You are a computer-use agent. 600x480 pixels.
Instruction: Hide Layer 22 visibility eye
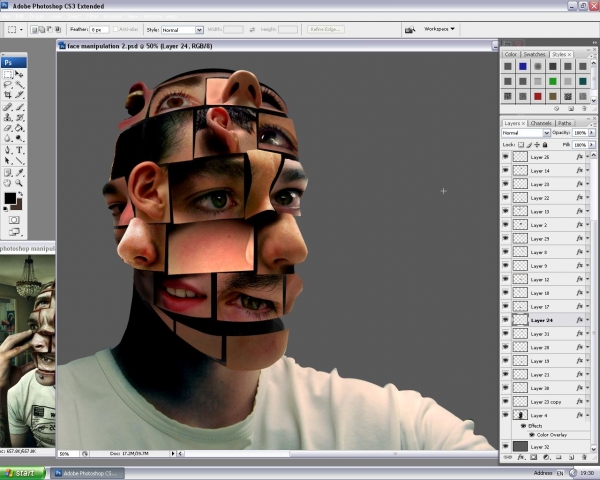click(x=506, y=198)
